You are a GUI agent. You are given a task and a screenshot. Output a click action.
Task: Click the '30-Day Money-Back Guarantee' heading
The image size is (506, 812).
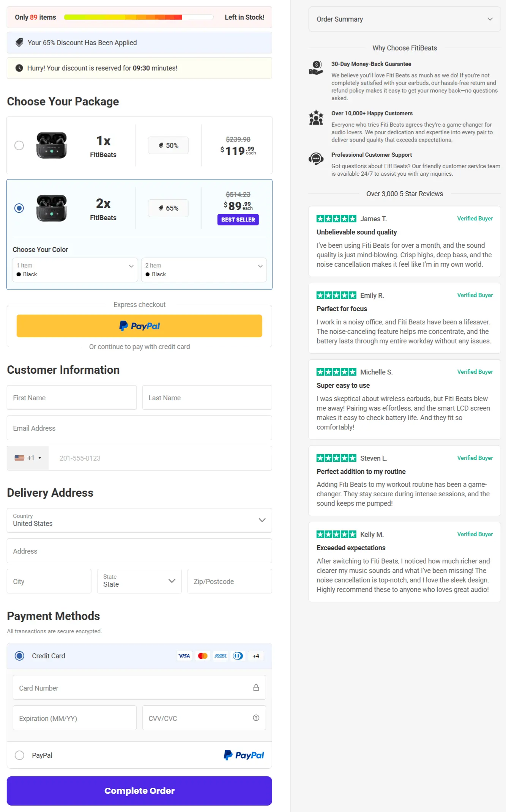pos(371,64)
